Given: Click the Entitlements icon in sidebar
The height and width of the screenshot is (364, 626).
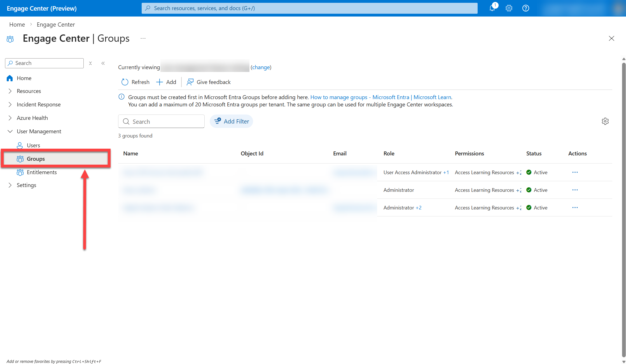Looking at the screenshot, I should (20, 172).
